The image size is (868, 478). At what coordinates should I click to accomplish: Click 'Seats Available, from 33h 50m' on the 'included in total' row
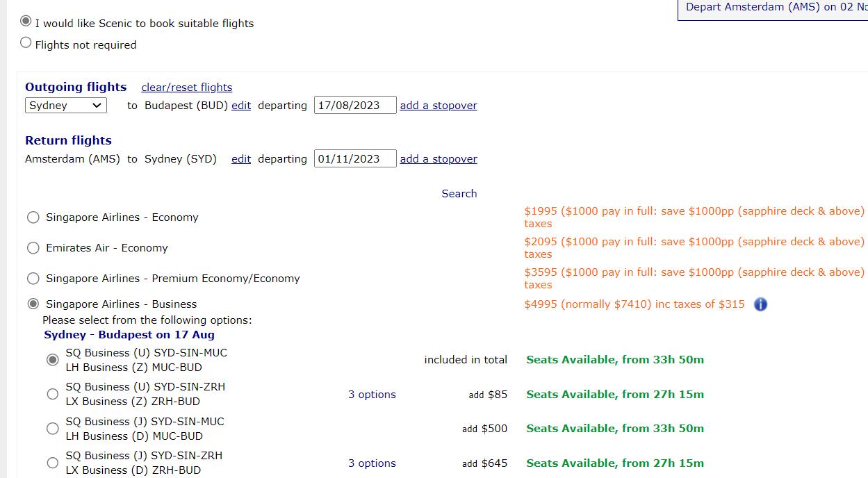pyautogui.click(x=615, y=360)
